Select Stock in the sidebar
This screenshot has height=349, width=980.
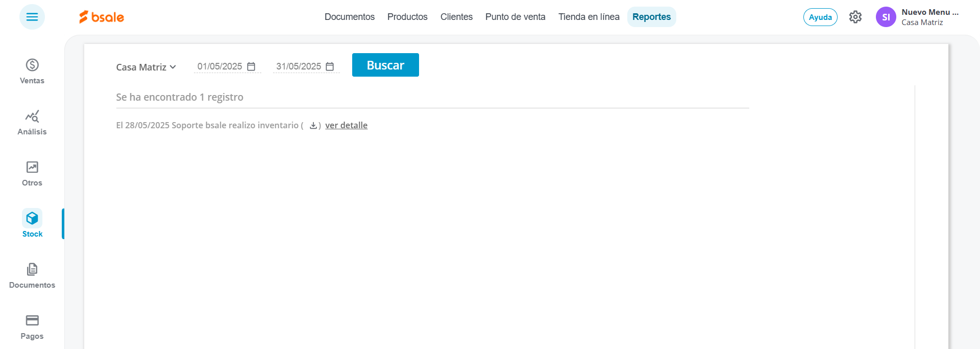click(x=32, y=224)
